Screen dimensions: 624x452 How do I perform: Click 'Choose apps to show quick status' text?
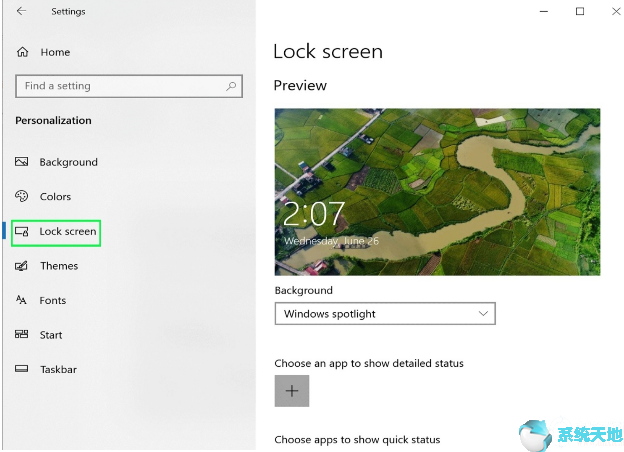(357, 440)
